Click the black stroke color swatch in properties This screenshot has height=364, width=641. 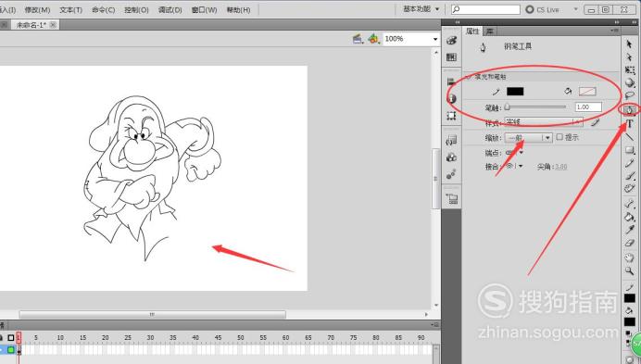click(x=515, y=91)
